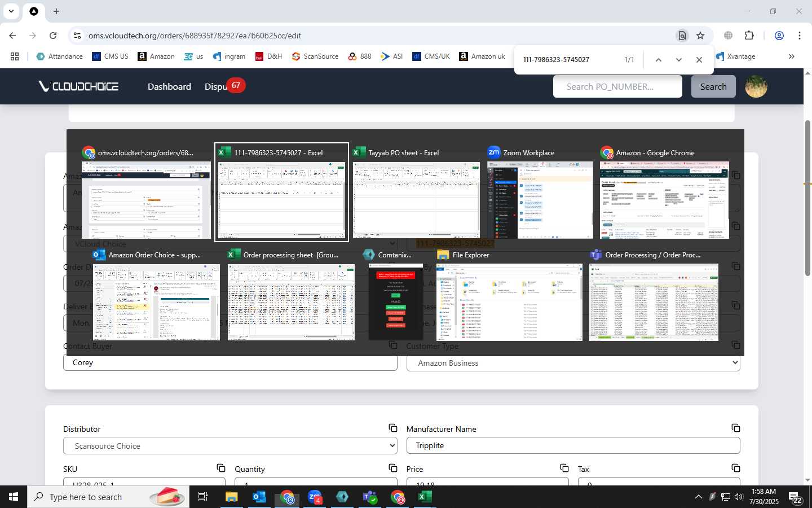The height and width of the screenshot is (508, 812).
Task: Click the page vertical scrollbar
Action: click(x=807, y=198)
